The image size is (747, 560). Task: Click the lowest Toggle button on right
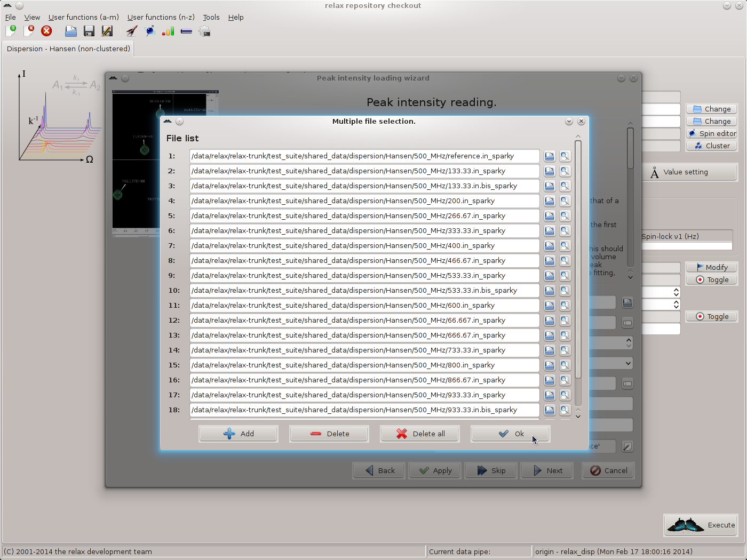tap(712, 316)
